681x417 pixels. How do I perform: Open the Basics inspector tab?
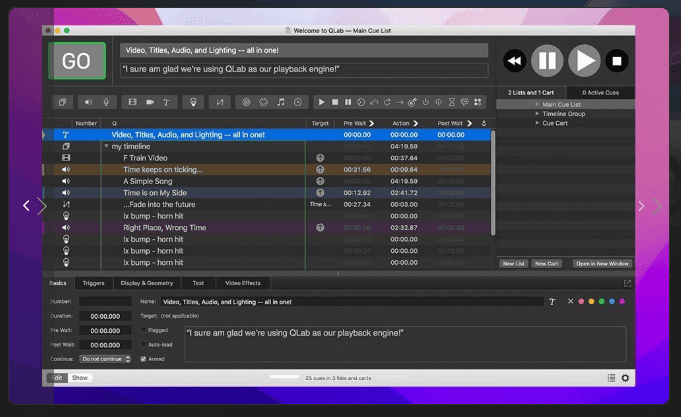click(58, 283)
